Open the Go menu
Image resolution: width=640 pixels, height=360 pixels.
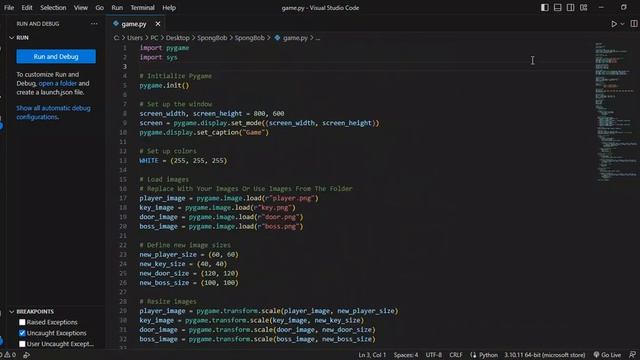pyautogui.click(x=100, y=8)
